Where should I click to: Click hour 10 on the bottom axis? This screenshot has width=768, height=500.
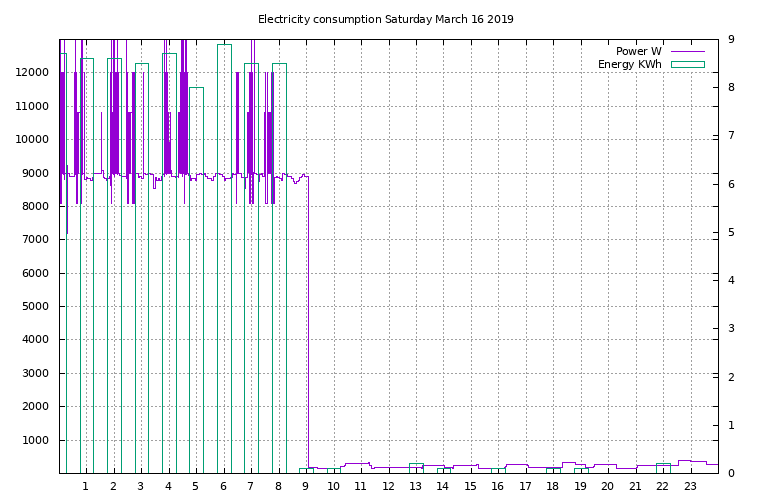coord(333,486)
